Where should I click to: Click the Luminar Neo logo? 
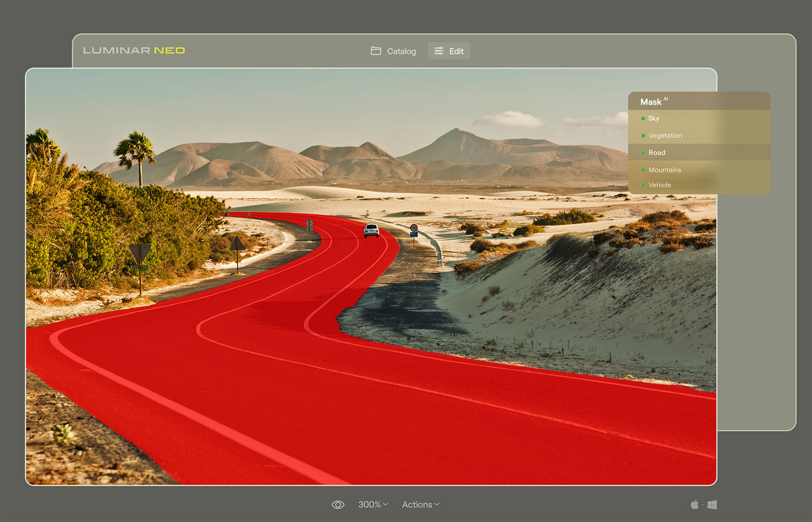[134, 50]
